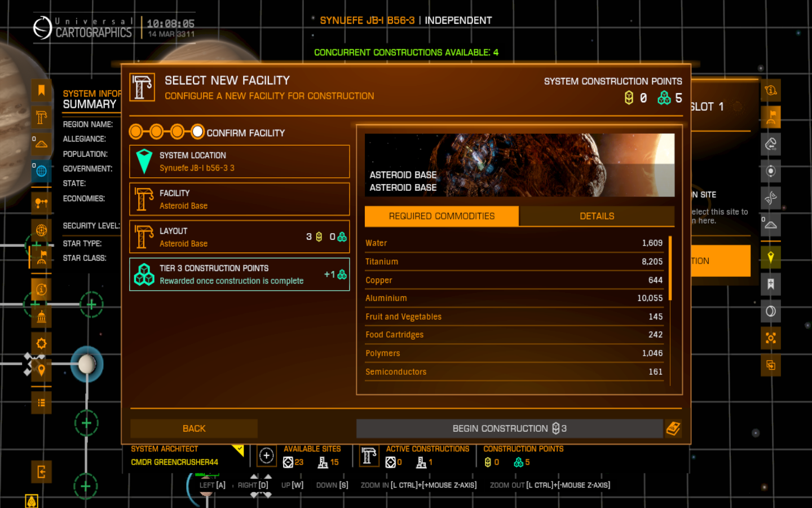Select the construction crane icon in left sidebar
This screenshot has width=812, height=508.
point(41,117)
